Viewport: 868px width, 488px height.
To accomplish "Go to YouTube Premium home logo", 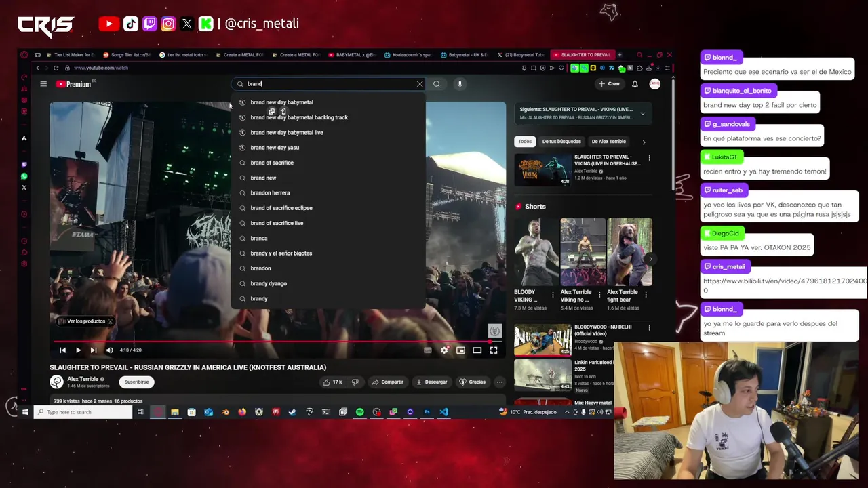I will tap(75, 84).
